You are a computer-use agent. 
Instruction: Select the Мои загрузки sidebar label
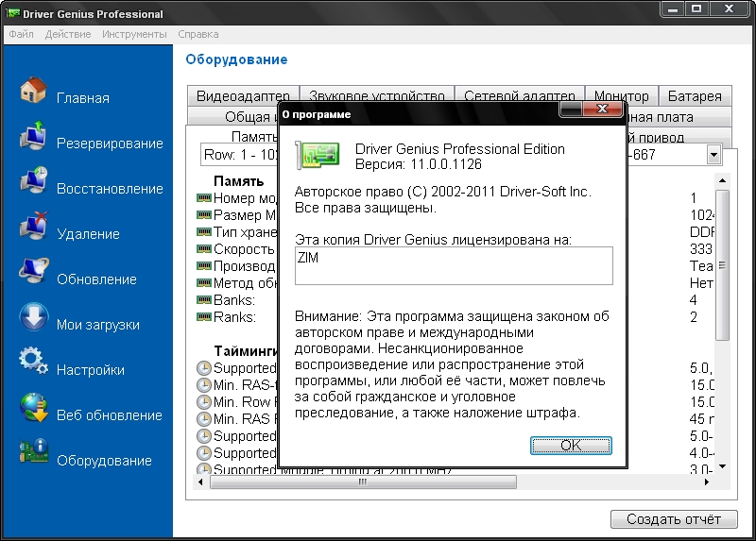pyautogui.click(x=98, y=325)
